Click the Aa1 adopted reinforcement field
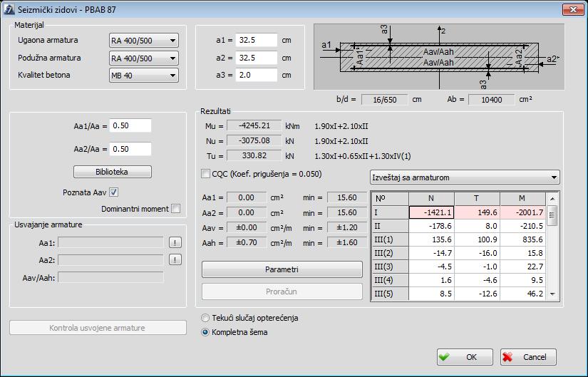This screenshot has height=377, width=588. tap(110, 243)
